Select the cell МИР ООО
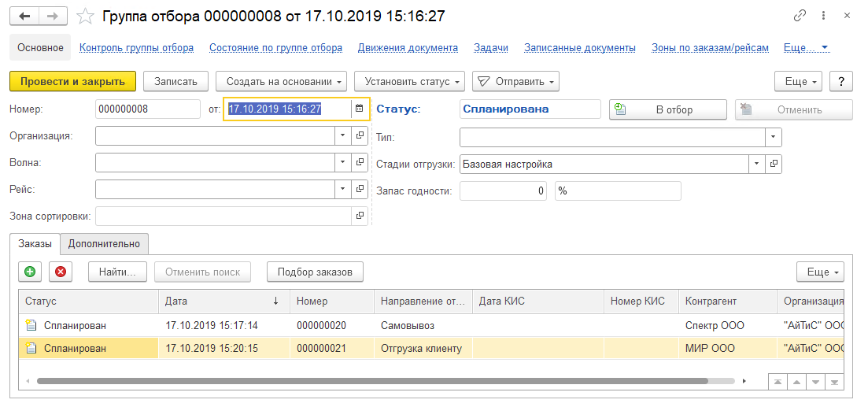The image size is (868, 407). (x=728, y=348)
